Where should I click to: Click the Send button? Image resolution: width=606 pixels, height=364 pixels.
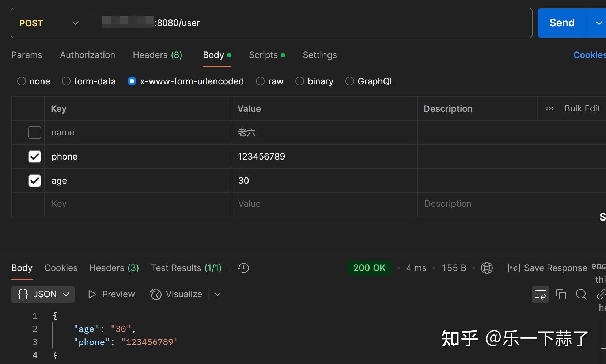point(561,23)
